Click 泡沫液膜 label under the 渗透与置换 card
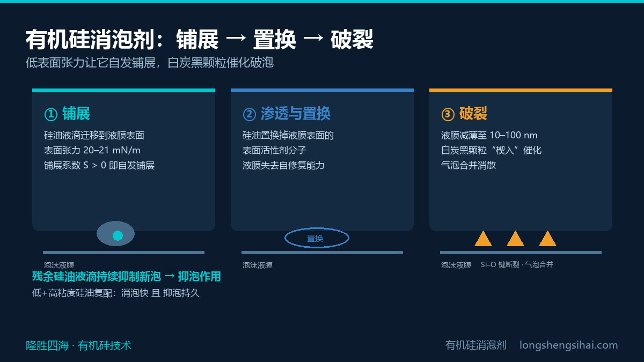This screenshot has height=362, width=644. tap(258, 265)
